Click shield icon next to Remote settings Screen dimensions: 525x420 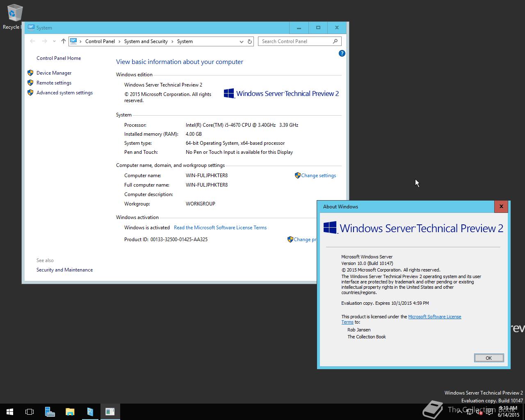30,83
